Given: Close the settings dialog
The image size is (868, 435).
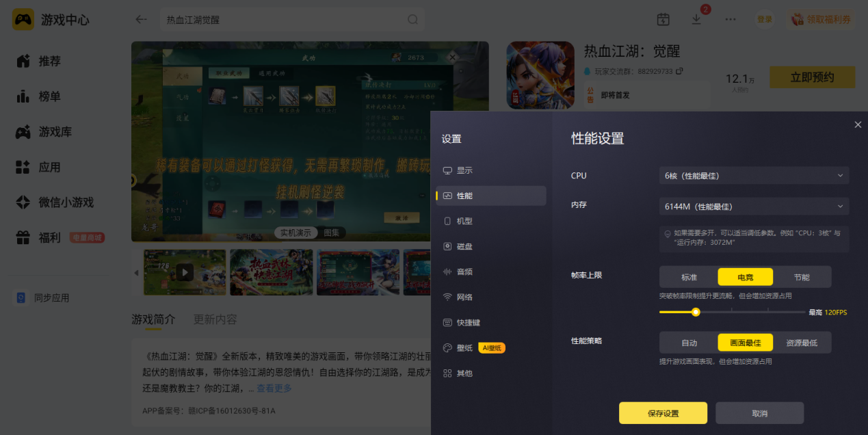Looking at the screenshot, I should click(x=858, y=124).
